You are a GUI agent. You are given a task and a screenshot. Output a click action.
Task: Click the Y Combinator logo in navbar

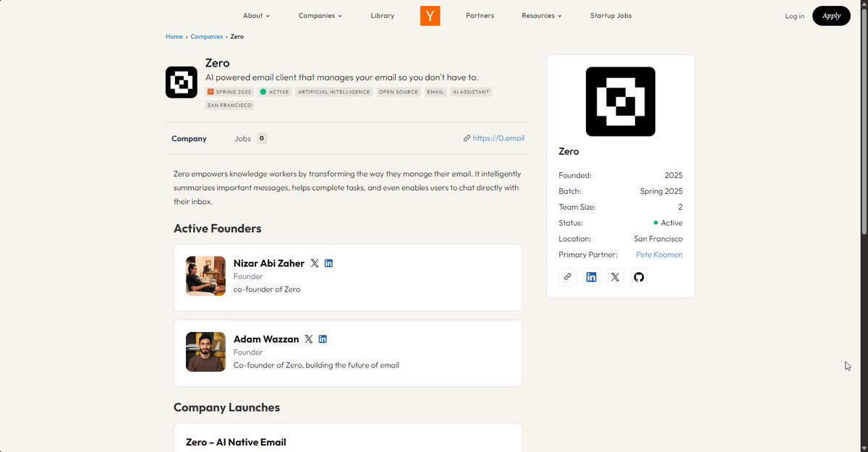tap(430, 15)
